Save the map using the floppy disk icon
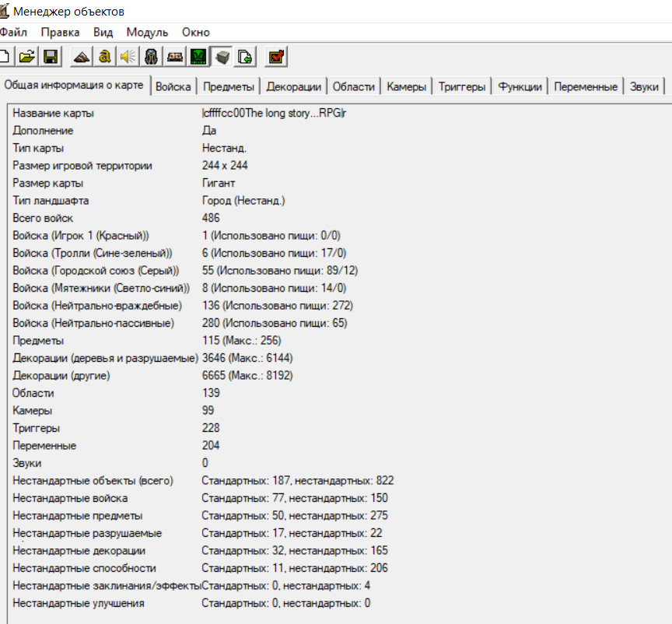 [x=51, y=57]
